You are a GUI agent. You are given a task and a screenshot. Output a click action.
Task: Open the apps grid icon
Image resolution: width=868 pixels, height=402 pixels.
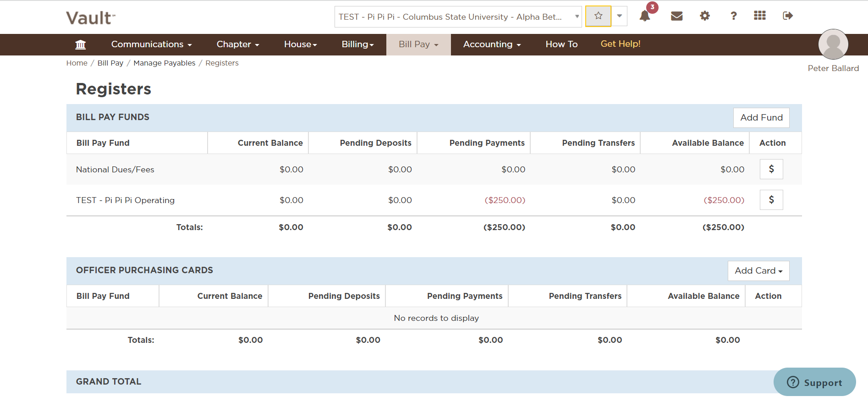tap(759, 16)
